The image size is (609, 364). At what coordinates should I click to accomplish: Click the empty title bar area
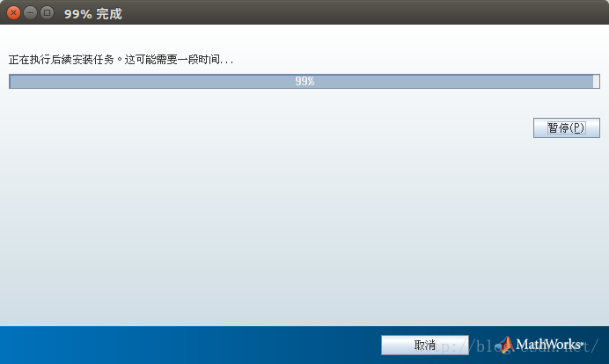coord(349,12)
